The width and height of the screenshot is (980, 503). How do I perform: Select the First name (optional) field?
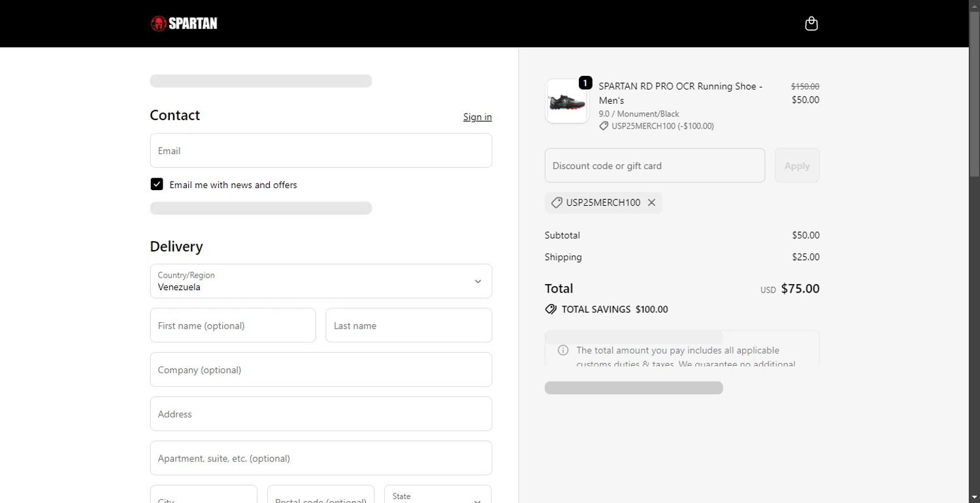tap(233, 325)
